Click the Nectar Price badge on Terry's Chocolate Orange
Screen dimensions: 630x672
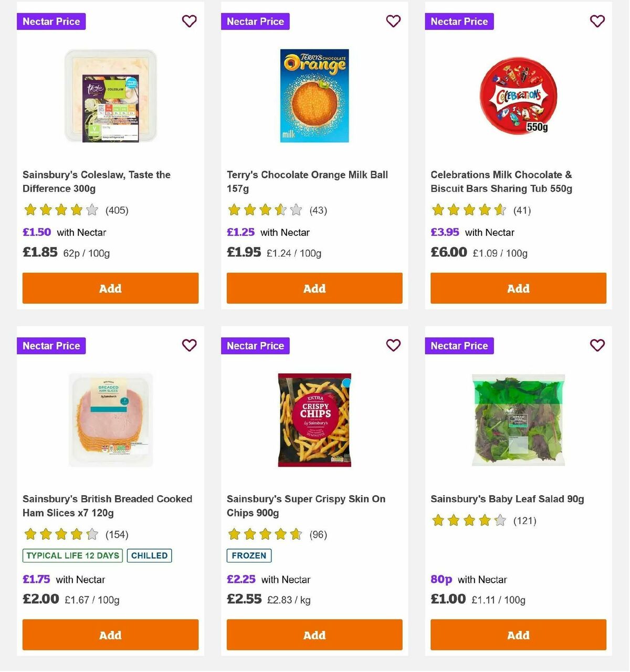coord(255,21)
